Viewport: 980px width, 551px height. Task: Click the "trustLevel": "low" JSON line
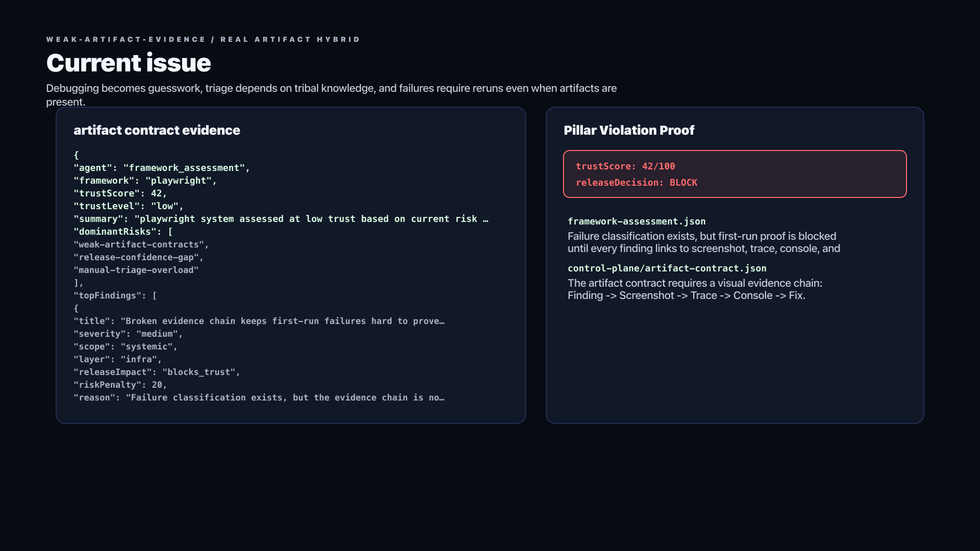click(x=129, y=206)
